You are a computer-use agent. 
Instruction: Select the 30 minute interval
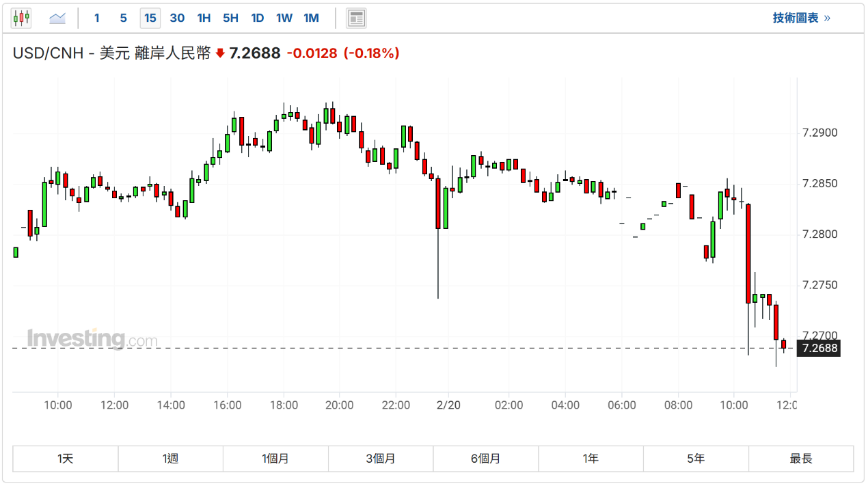click(177, 18)
